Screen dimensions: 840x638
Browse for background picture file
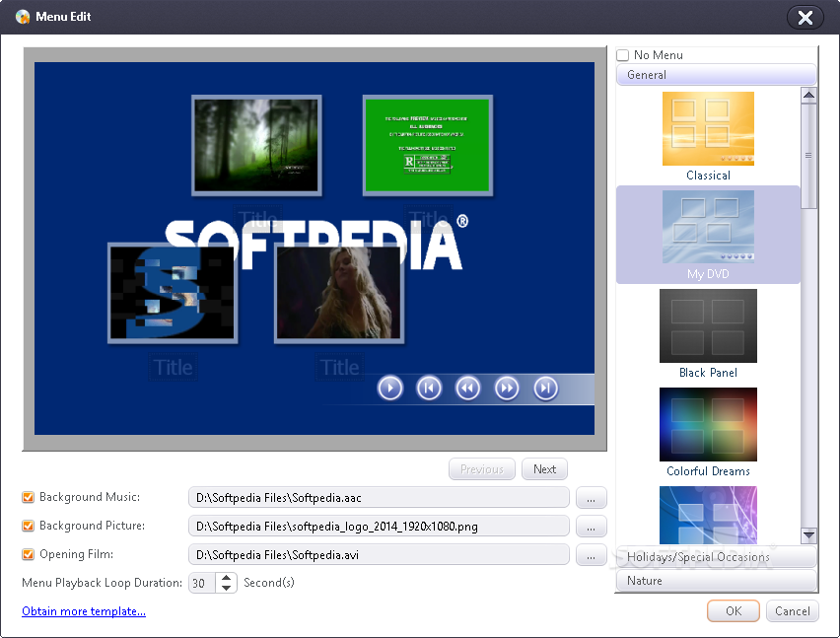592,526
